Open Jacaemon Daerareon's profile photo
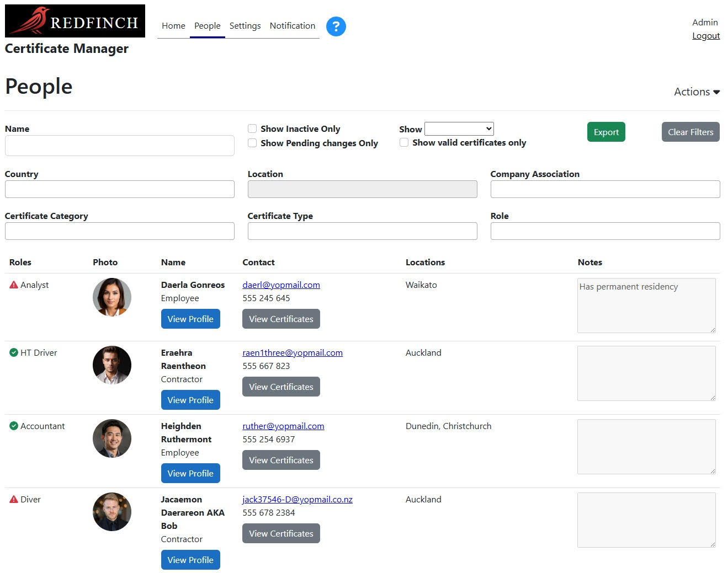The height and width of the screenshot is (573, 728). click(111, 512)
